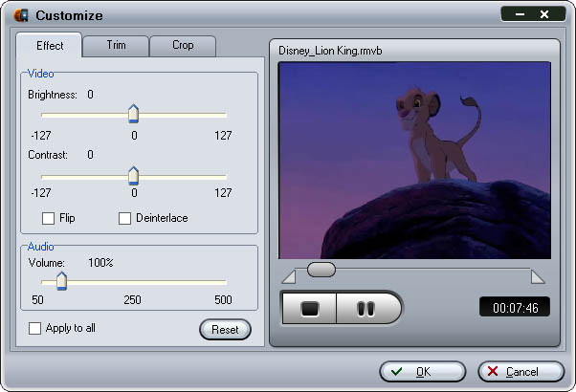
Task: Click the 500 volume scale label
Action: [x=223, y=300]
